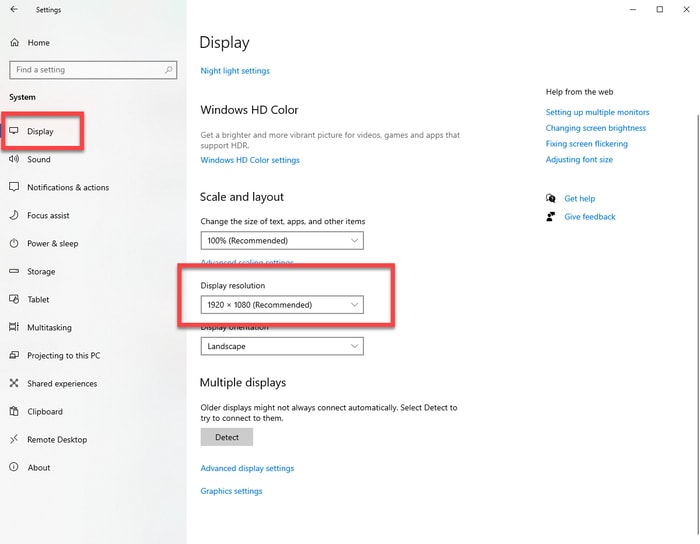Image resolution: width=700 pixels, height=544 pixels.
Task: Click the Sound speaker icon
Action: [x=14, y=159]
